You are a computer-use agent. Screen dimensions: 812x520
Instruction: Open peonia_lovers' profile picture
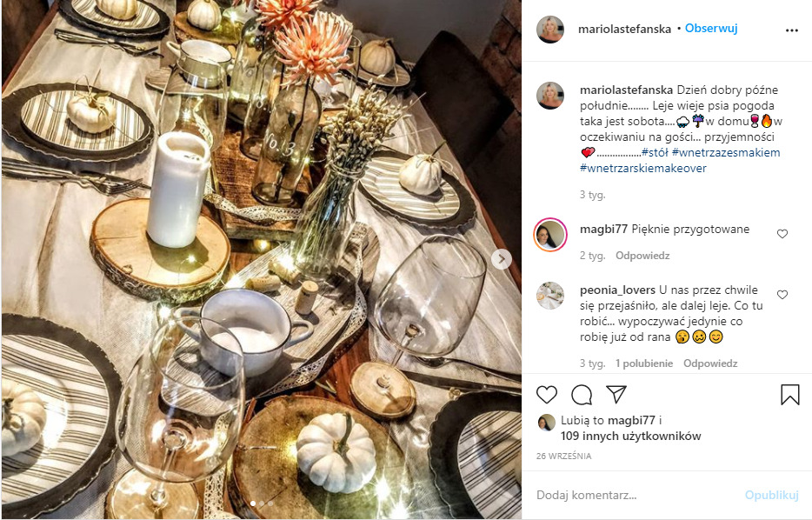[550, 296]
